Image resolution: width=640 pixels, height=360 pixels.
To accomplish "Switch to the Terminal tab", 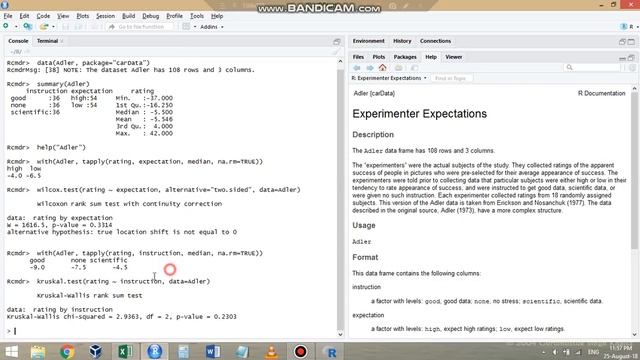I will [47, 41].
